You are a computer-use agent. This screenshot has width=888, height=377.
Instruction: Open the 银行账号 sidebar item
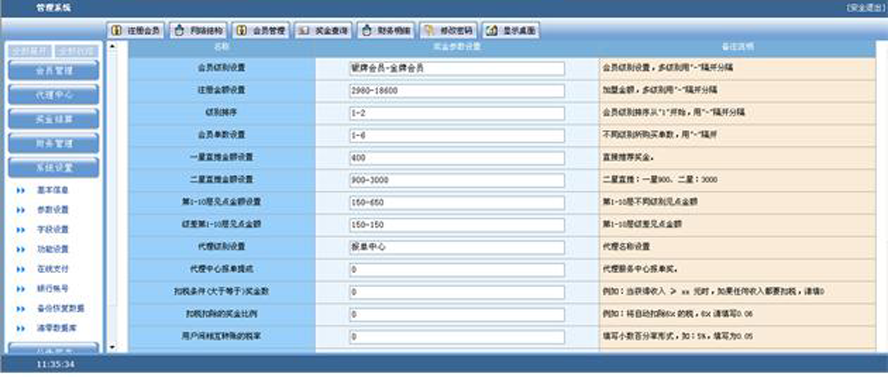[53, 289]
